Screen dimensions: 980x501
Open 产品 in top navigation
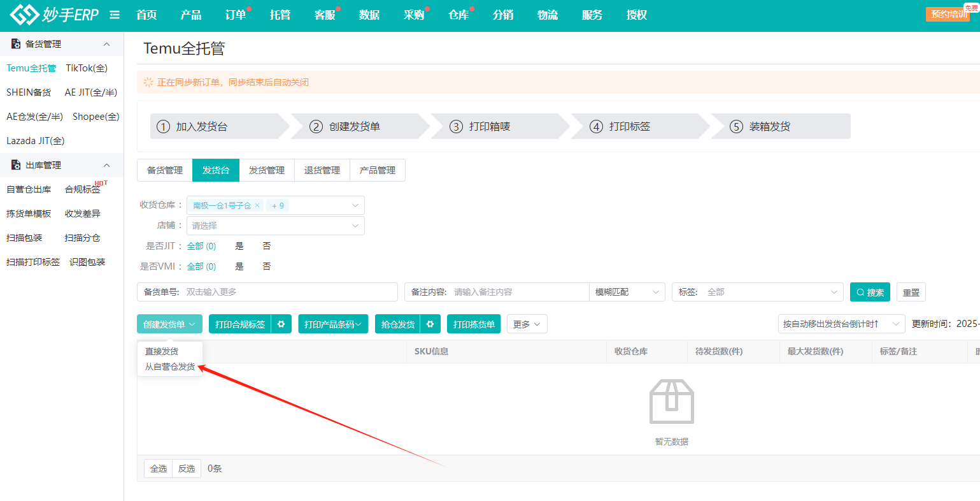[191, 15]
